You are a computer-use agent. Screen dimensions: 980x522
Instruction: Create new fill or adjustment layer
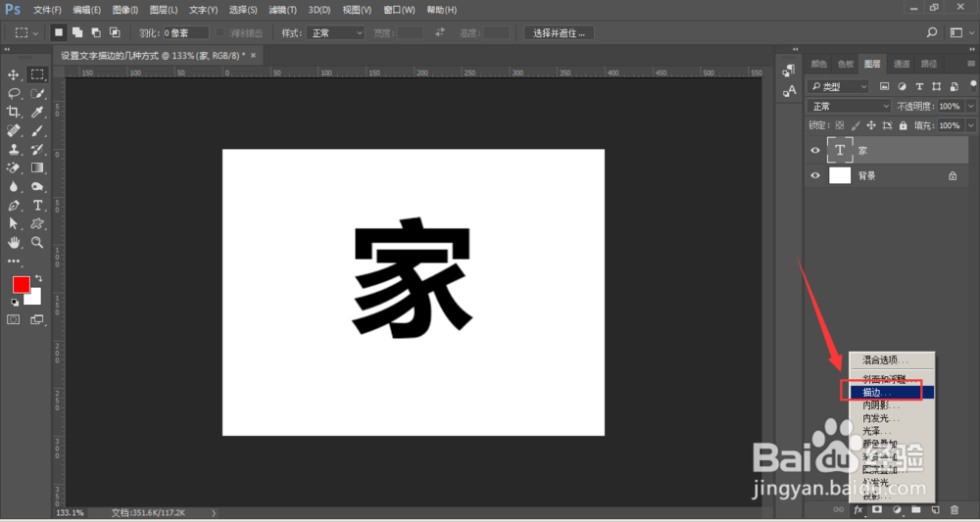click(x=897, y=510)
